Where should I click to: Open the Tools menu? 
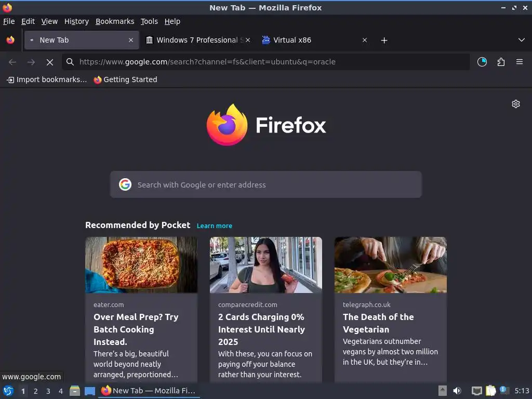149,21
